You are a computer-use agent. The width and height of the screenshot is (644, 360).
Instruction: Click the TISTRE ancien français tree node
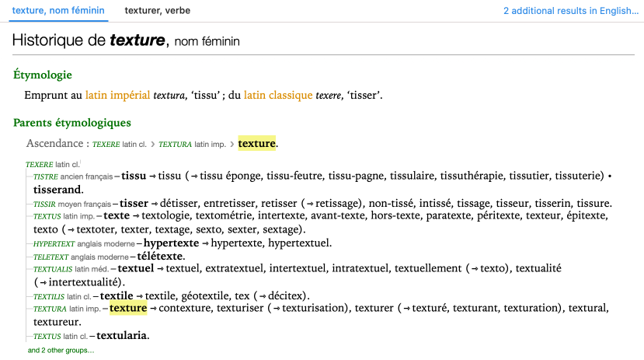tap(47, 177)
